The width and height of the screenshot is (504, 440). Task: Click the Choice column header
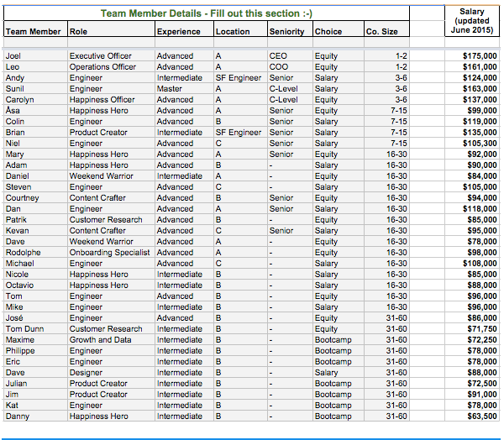[339, 29]
